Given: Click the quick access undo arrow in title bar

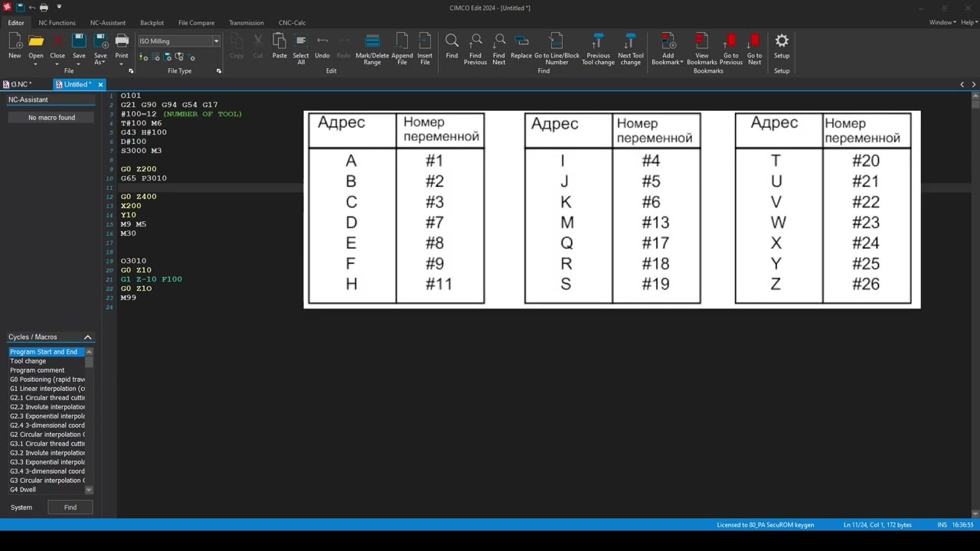Looking at the screenshot, I should coord(31,8).
